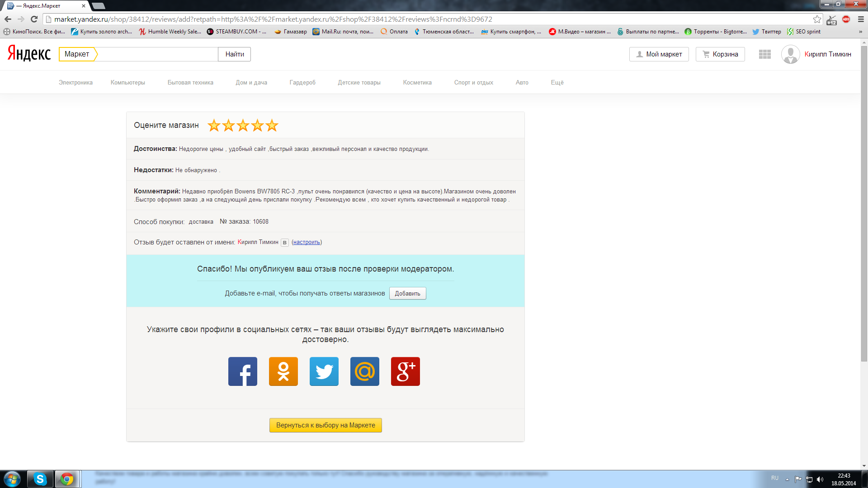Click the Twitter bird icon
The width and height of the screenshot is (868, 488).
pyautogui.click(x=324, y=371)
